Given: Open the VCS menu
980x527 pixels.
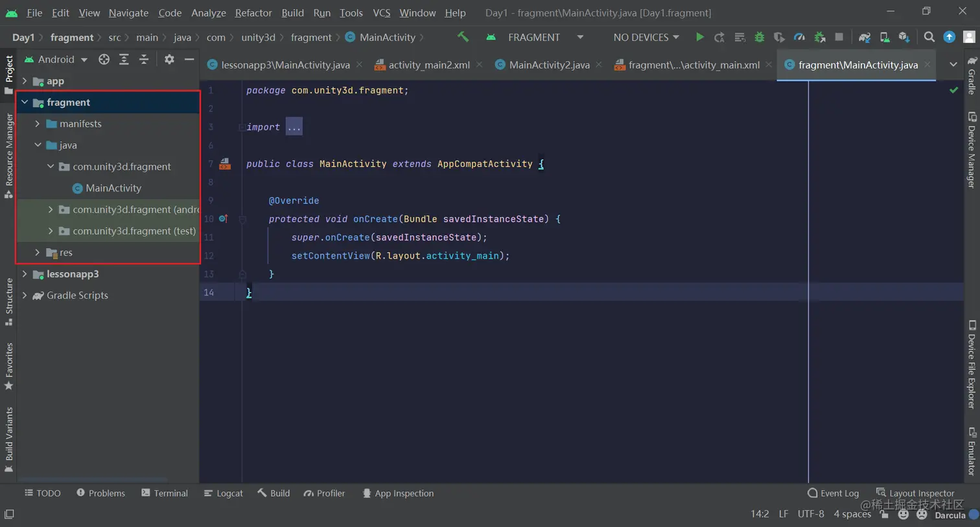Looking at the screenshot, I should pyautogui.click(x=381, y=12).
